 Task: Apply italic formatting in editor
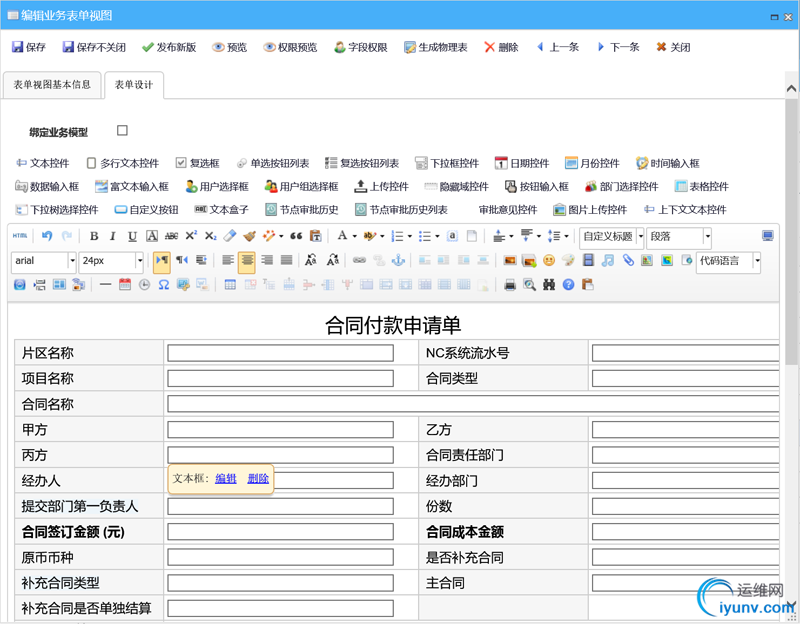point(113,236)
